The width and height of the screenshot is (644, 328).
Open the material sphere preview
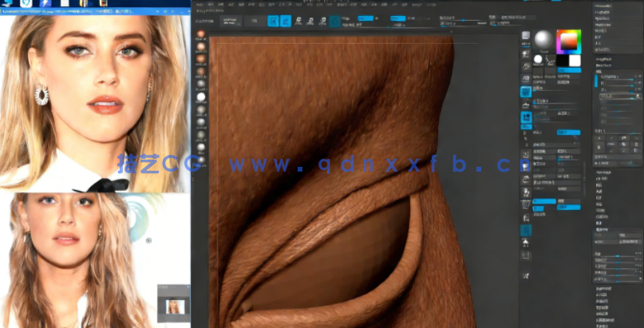click(x=544, y=40)
